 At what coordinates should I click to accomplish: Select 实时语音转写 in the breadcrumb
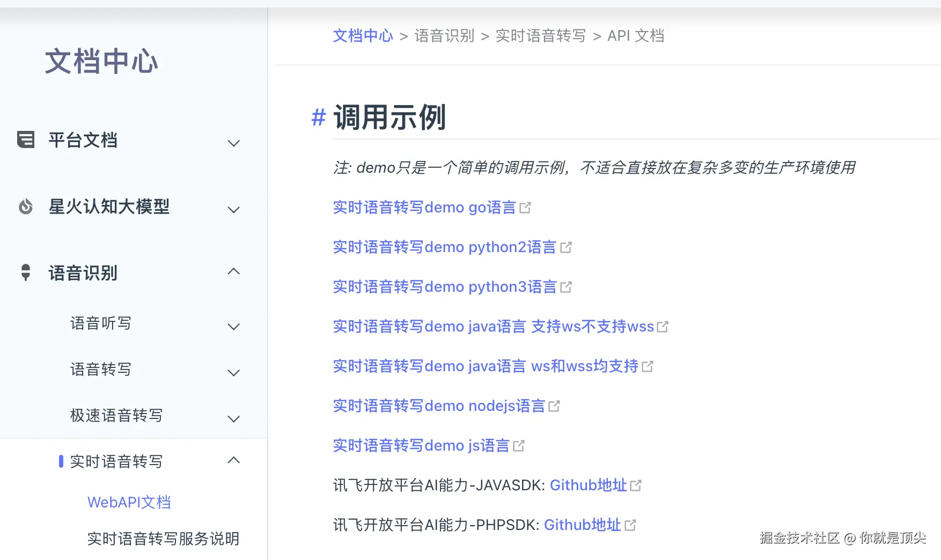541,35
